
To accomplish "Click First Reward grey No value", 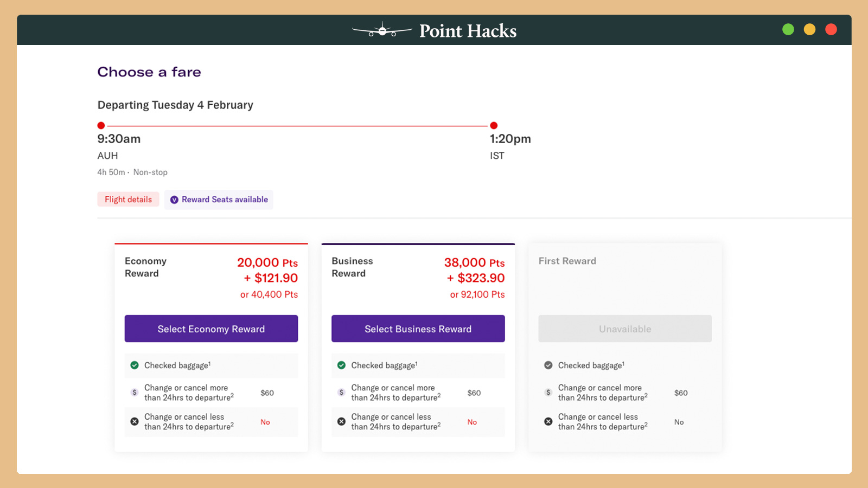I will 679,422.
